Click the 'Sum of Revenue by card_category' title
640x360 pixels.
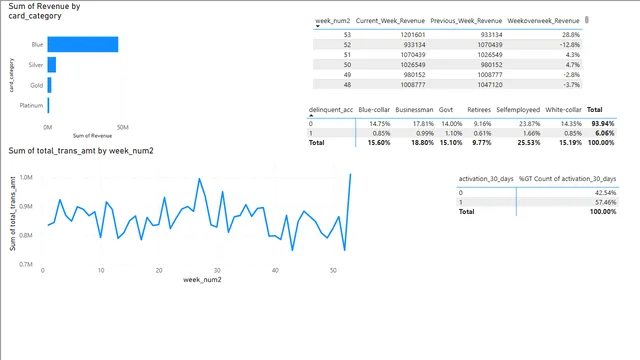click(x=44, y=11)
